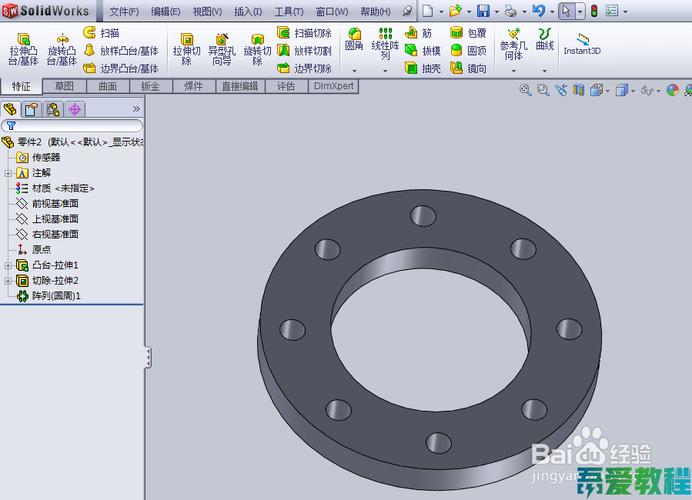Expand the 注解 annotations node
692x500 pixels.
pos(8,173)
